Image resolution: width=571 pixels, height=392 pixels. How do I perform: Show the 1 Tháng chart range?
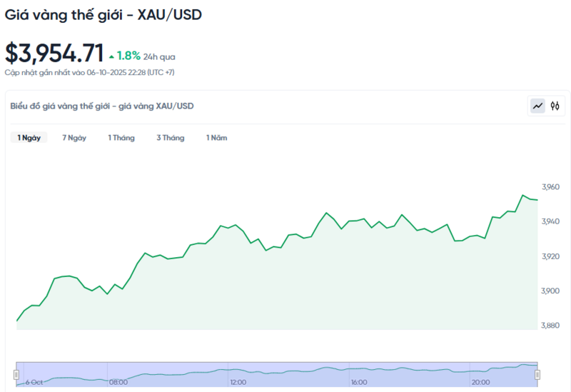click(x=121, y=138)
